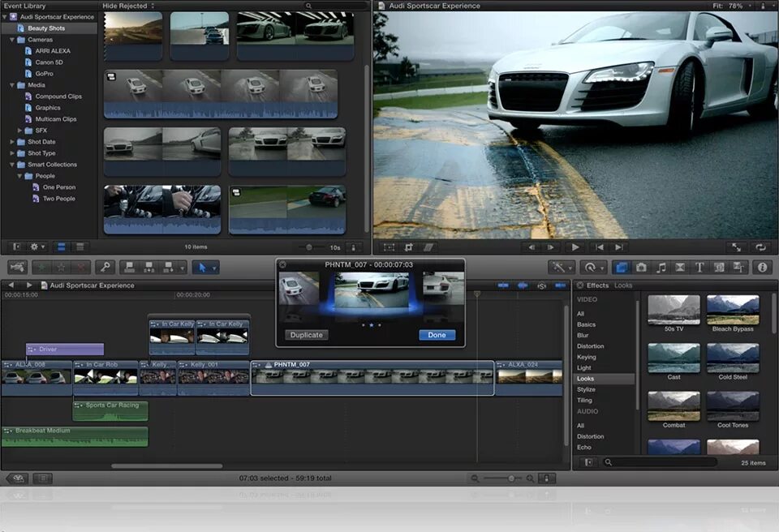This screenshot has width=779, height=532.
Task: Collapse the Cameras folder
Action: click(12, 40)
